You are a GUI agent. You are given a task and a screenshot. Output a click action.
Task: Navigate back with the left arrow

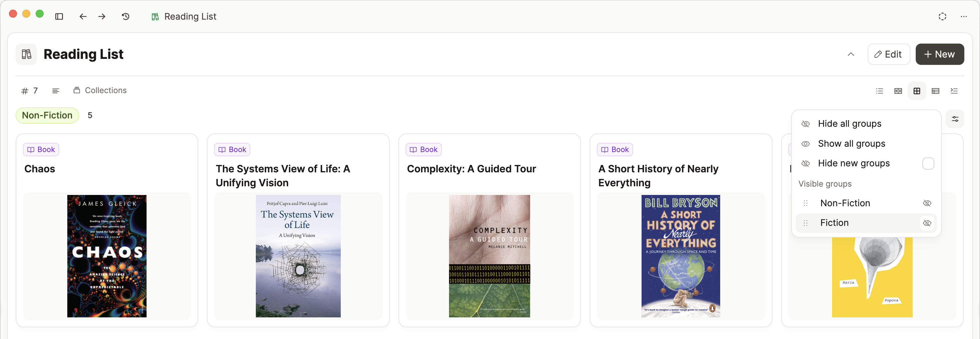point(83,16)
